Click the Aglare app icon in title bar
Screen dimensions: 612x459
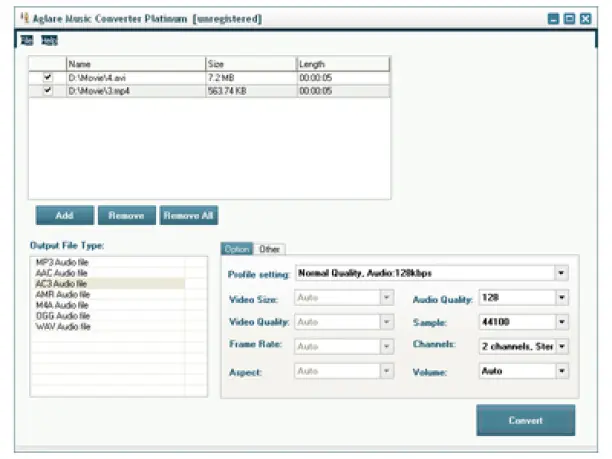coord(25,18)
